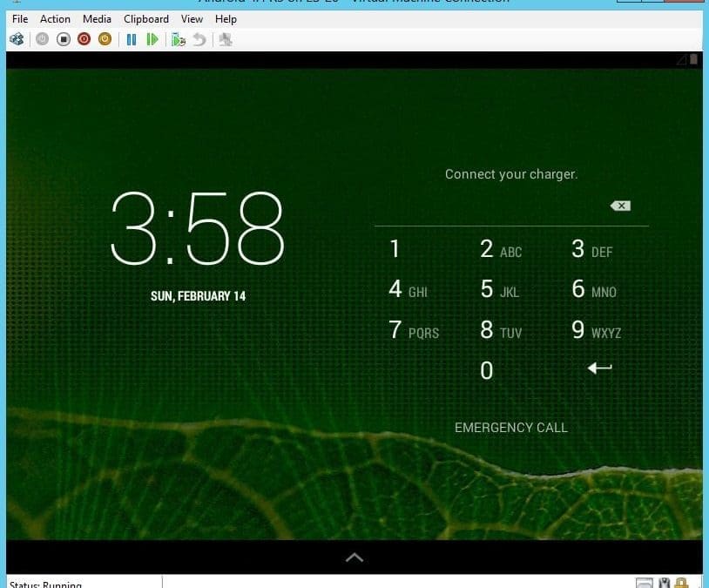This screenshot has height=588, width=709.
Task: Tap the backspace delete icon
Action: 620,206
